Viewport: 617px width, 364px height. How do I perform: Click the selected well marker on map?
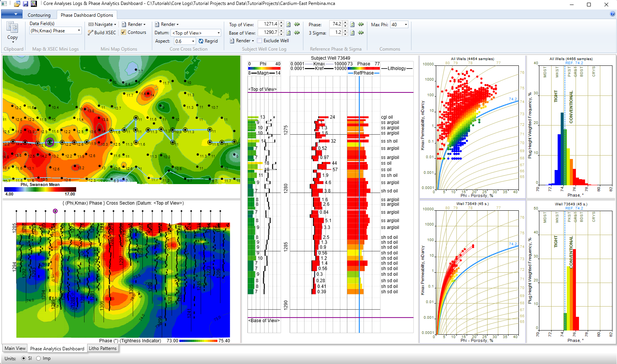point(49,143)
